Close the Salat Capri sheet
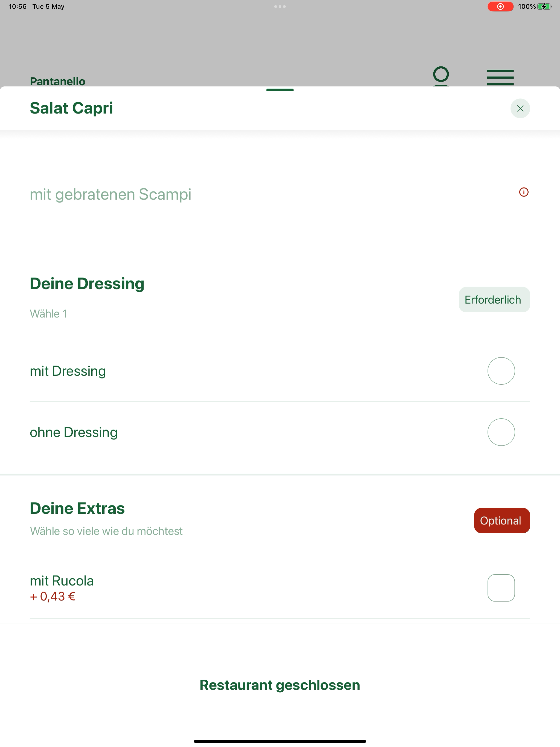The width and height of the screenshot is (560, 747). 520,108
